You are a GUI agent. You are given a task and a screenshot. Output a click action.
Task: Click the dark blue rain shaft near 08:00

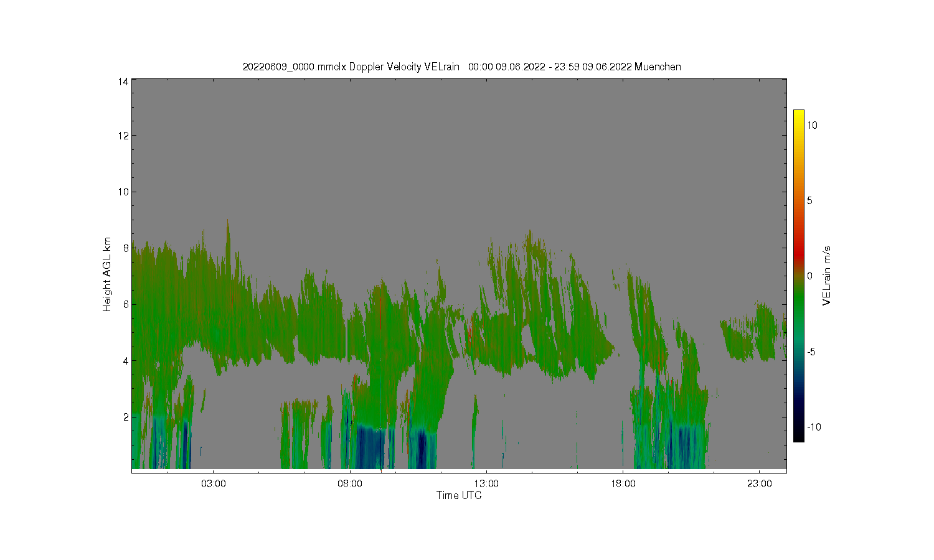(370, 448)
